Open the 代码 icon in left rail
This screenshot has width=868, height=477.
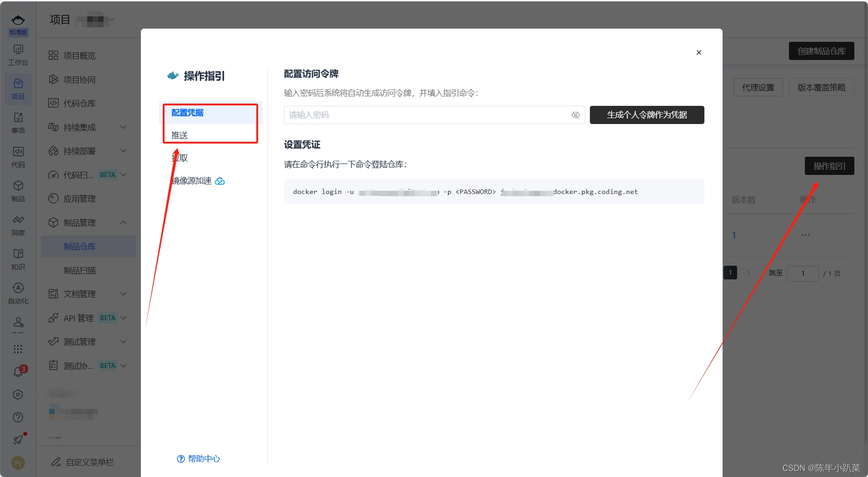coord(18,157)
